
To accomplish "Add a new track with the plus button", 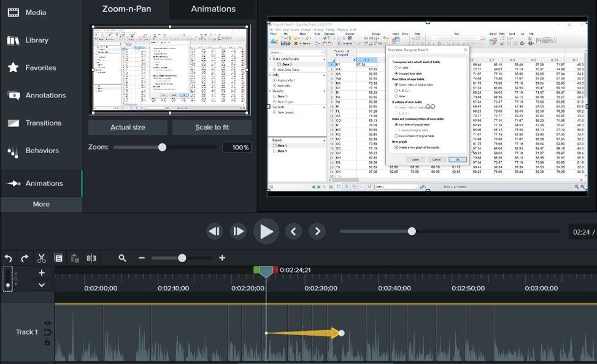I will (42, 273).
